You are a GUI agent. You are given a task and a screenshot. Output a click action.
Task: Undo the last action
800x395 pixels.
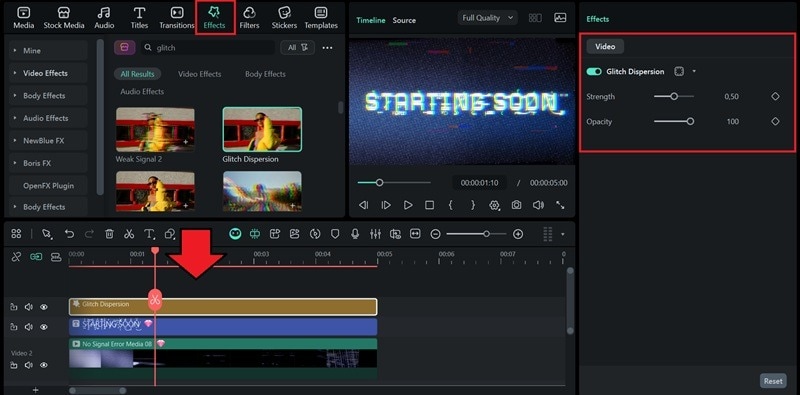click(69, 234)
